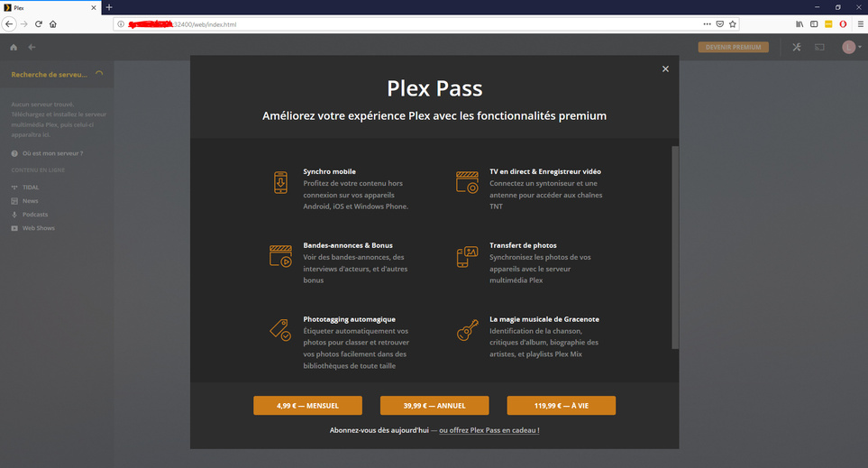Choose the 4,99 € monthly plan
The image size is (868, 468).
[x=307, y=406]
